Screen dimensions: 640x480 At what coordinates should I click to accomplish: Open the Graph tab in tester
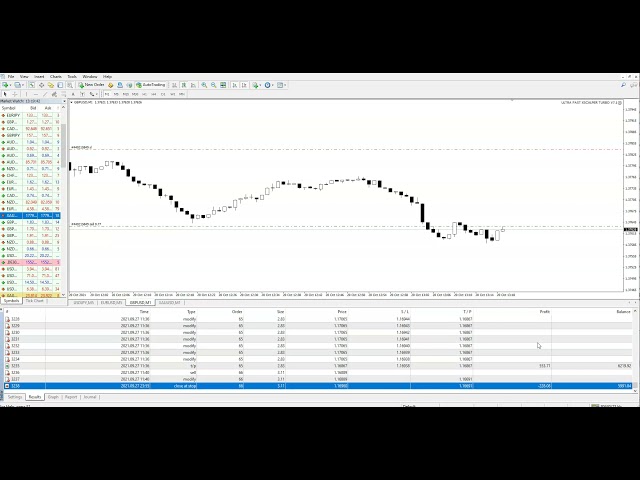[x=53, y=397]
